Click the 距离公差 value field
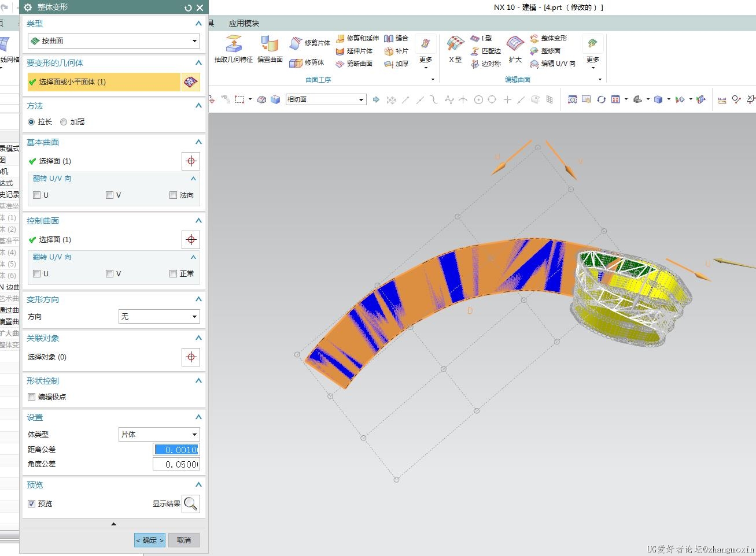Viewport: 756px width, 556px height. [x=176, y=450]
